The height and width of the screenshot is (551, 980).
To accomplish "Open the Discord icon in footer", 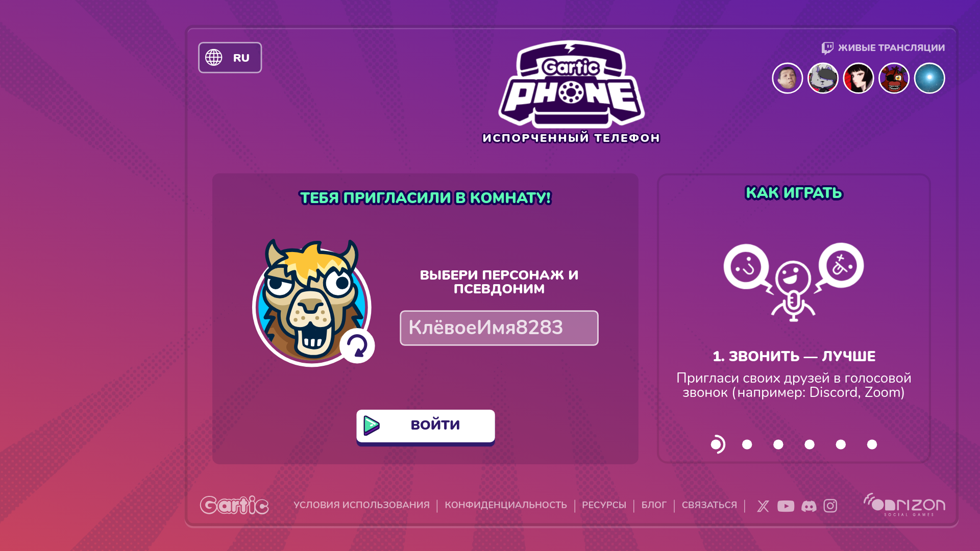I will (x=808, y=506).
